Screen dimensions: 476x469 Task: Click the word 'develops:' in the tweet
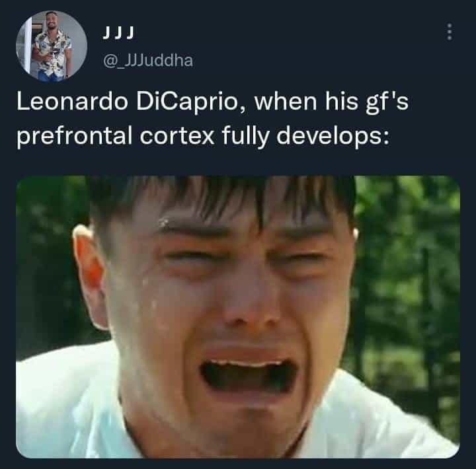tap(333, 137)
